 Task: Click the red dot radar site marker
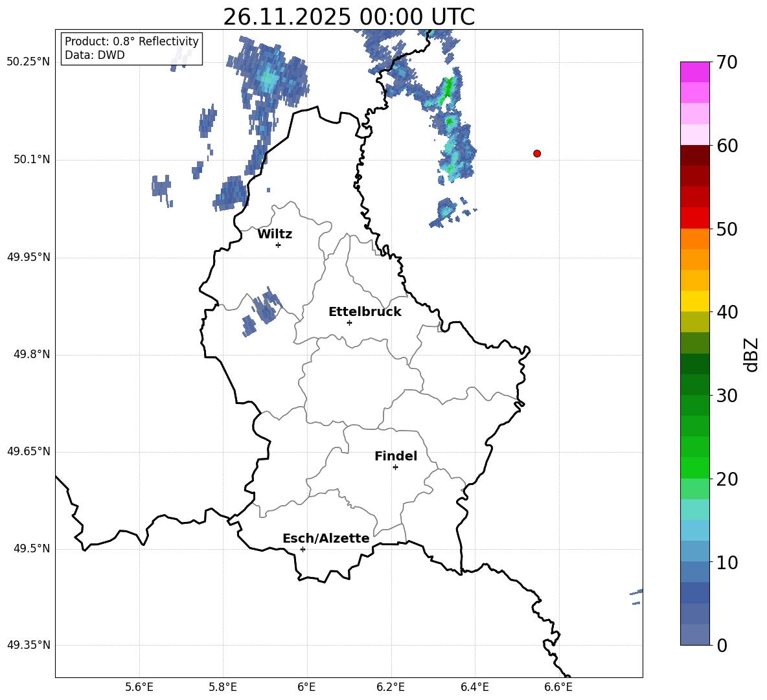point(537,153)
